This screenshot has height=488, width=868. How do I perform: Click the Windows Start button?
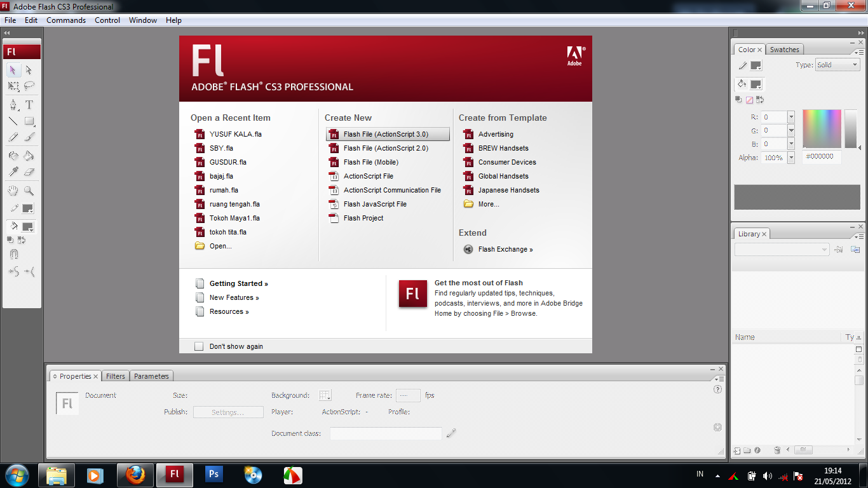[17, 475]
